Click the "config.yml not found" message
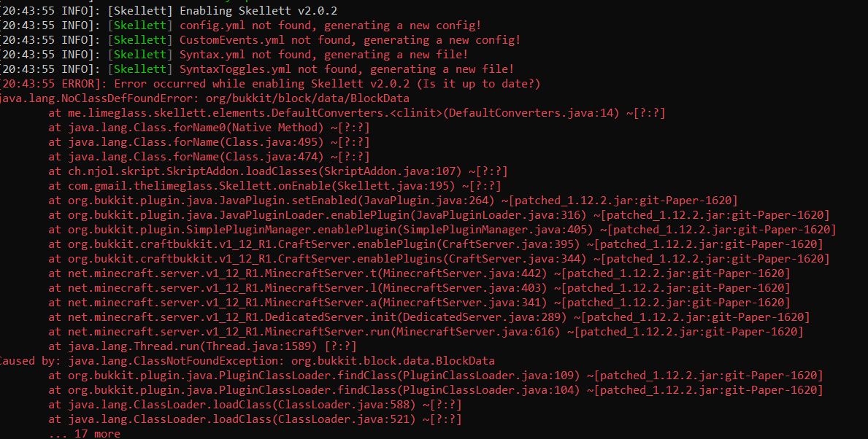The height and width of the screenshot is (439, 868). (x=330, y=26)
